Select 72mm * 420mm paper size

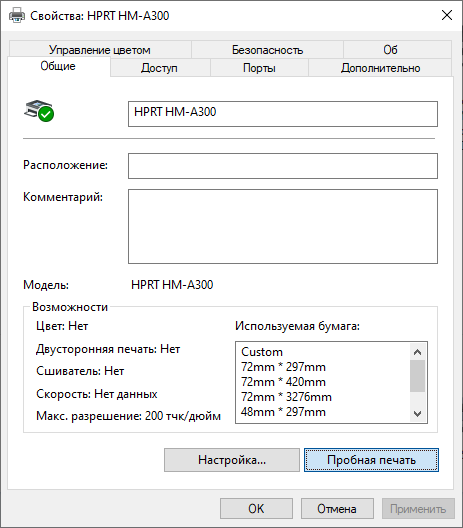283,382
